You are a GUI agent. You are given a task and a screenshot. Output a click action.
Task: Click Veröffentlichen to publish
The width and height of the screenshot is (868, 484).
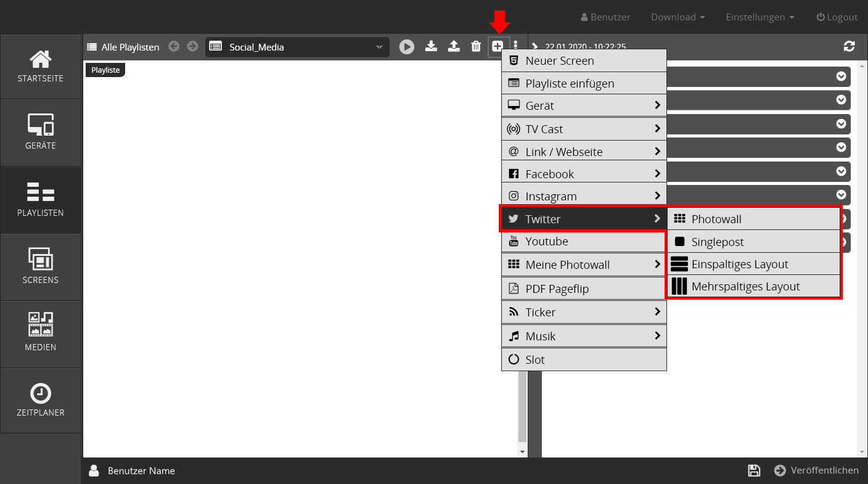pos(816,470)
